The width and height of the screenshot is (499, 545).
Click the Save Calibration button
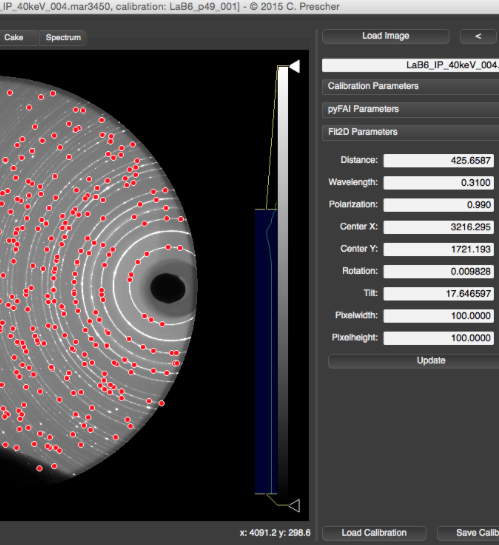(468, 533)
